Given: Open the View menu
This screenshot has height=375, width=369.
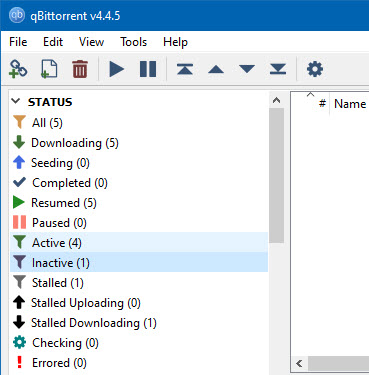Looking at the screenshot, I should [91, 42].
